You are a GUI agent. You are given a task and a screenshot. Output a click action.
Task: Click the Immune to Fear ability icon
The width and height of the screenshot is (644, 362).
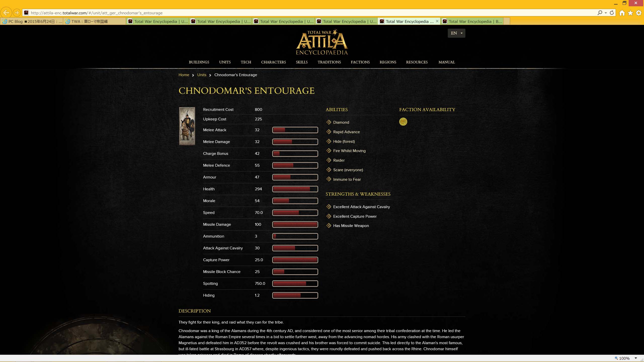329,179
